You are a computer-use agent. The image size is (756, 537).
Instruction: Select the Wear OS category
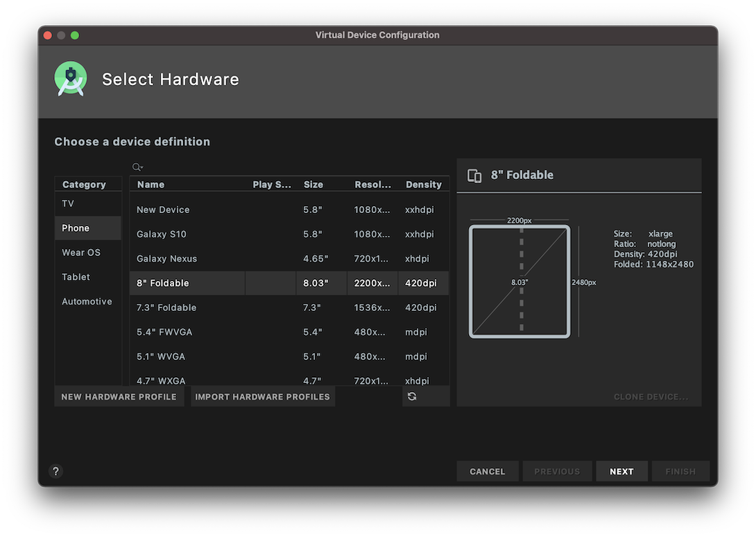pyautogui.click(x=81, y=253)
